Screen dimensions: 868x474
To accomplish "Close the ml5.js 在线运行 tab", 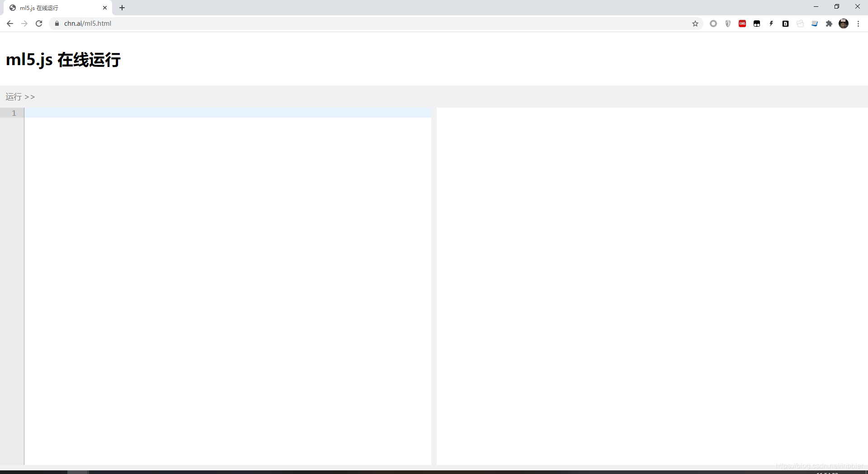I will tap(105, 8).
